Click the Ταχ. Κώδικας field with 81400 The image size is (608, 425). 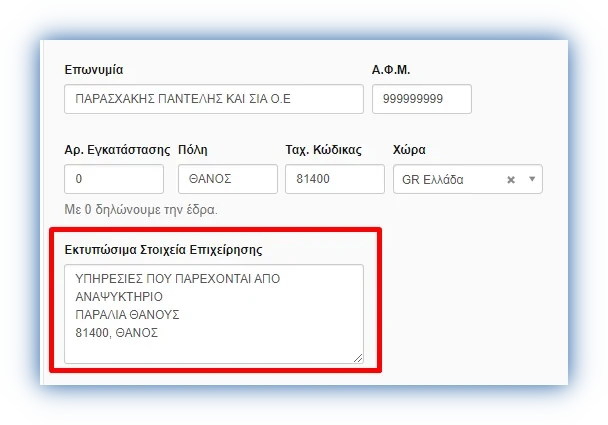(x=334, y=179)
